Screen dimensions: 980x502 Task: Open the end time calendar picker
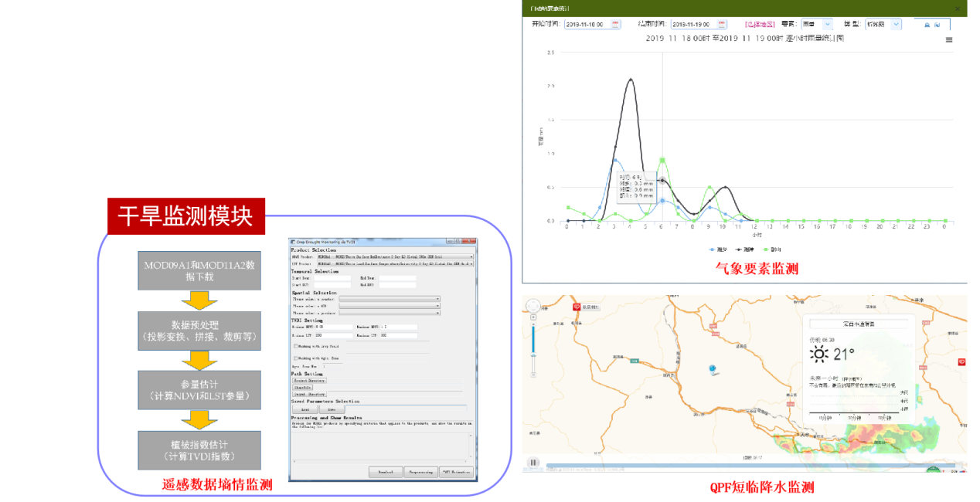(722, 25)
